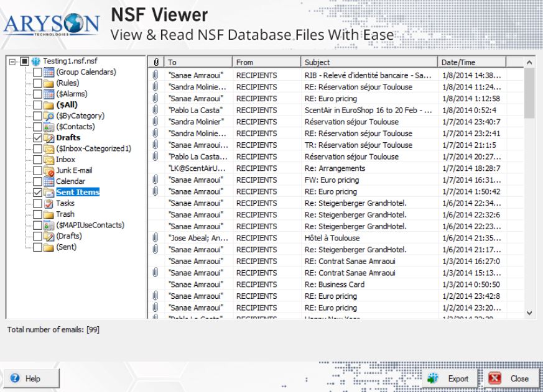Click the $All folder icon
Image resolution: width=543 pixels, height=392 pixels.
(x=49, y=105)
